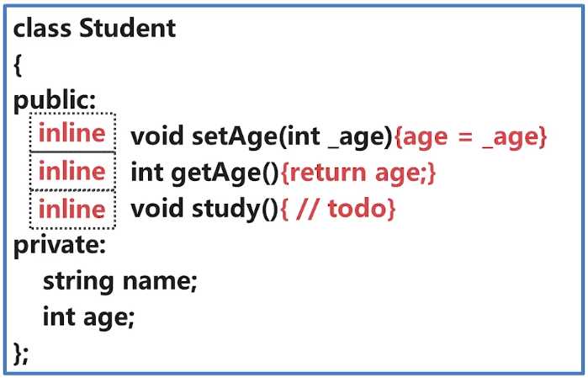Click the word 'todo' in study body
This screenshot has width=588, height=378.
357,208
